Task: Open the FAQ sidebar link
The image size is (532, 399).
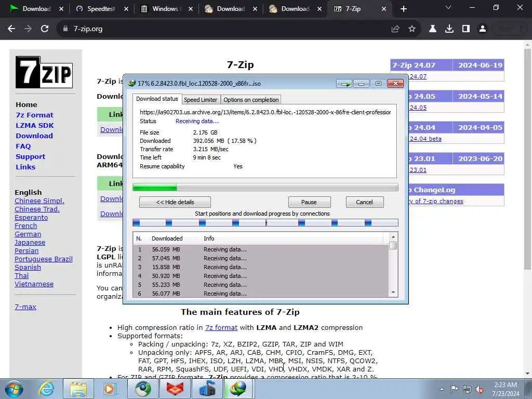Action: point(23,146)
